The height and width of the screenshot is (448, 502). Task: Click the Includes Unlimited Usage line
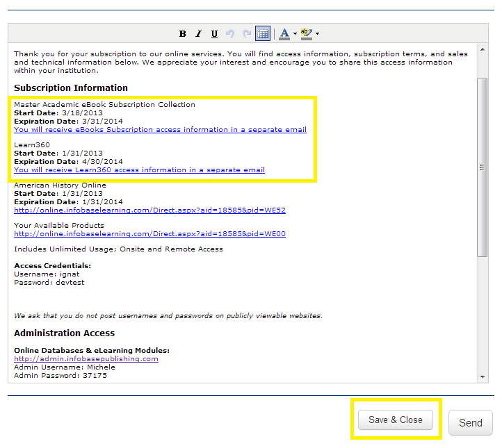click(118, 249)
